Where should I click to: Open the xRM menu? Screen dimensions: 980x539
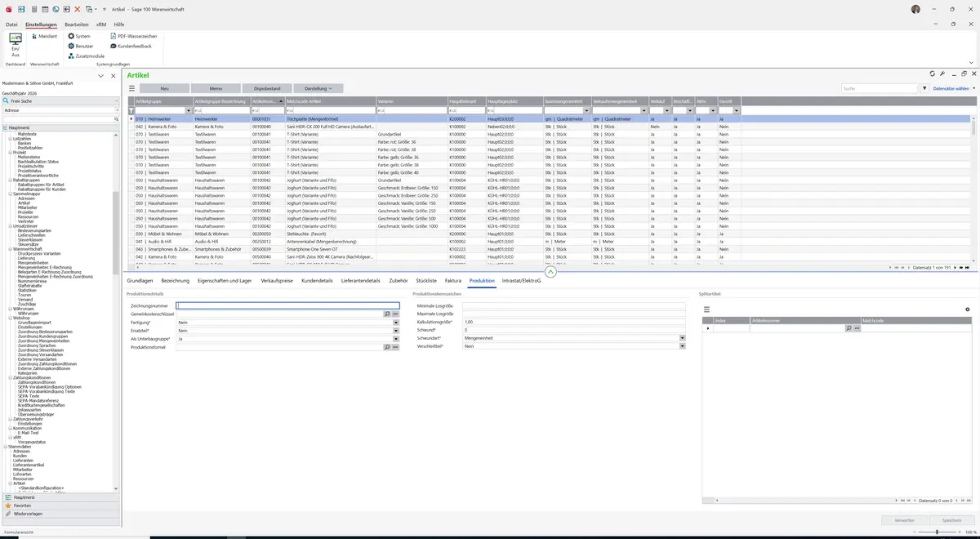tap(101, 24)
